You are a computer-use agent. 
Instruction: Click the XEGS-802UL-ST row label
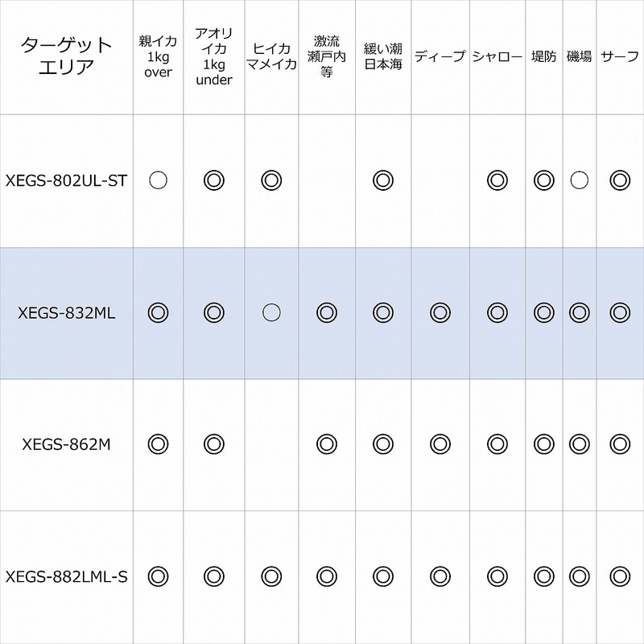(67, 180)
